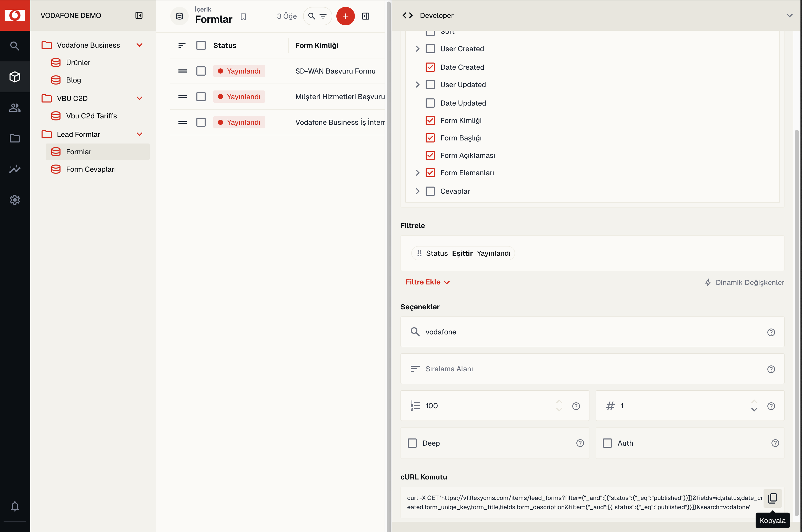This screenshot has width=802, height=532.
Task: Open the settings gear icon
Action: 15,200
